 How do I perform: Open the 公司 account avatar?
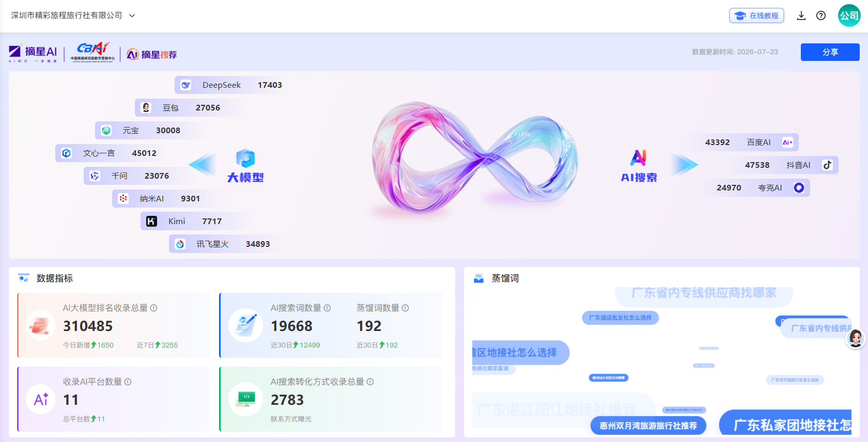(x=849, y=15)
